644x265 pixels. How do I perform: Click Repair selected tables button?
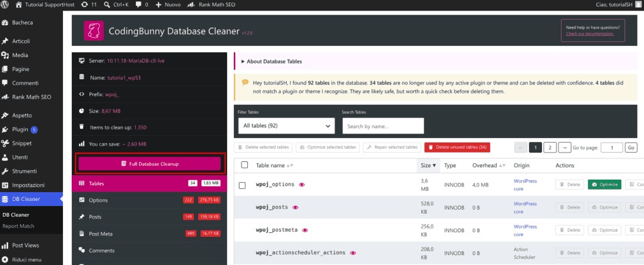coord(392,148)
